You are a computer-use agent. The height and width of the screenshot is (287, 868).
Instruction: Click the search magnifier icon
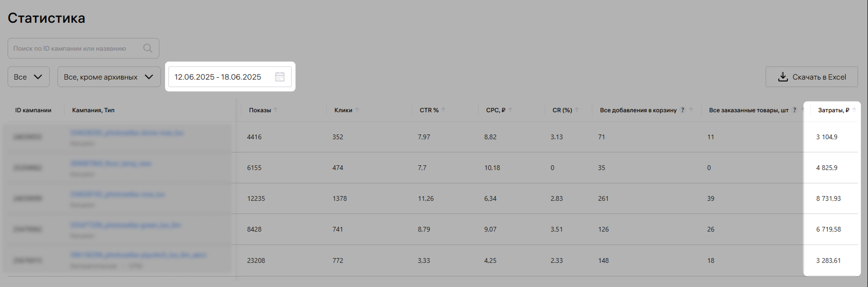click(x=148, y=48)
